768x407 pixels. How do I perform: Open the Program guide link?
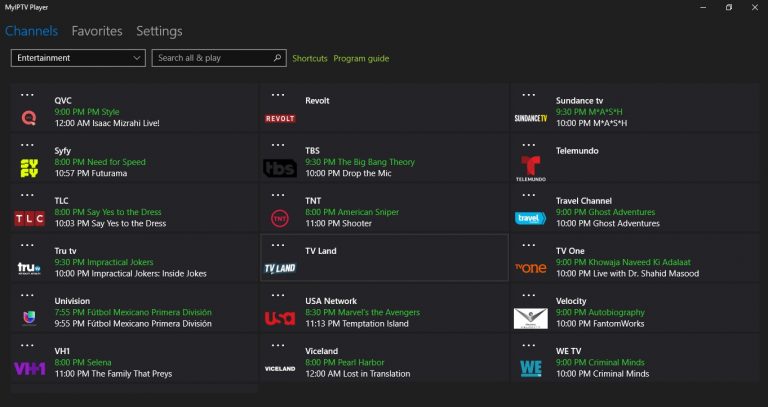pos(361,58)
